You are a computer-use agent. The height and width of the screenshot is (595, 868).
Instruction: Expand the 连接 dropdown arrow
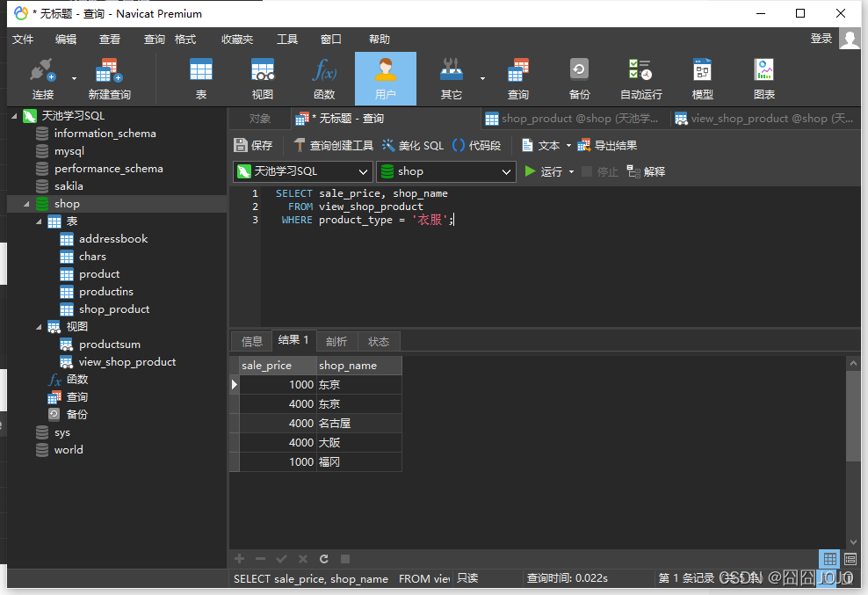[74, 79]
